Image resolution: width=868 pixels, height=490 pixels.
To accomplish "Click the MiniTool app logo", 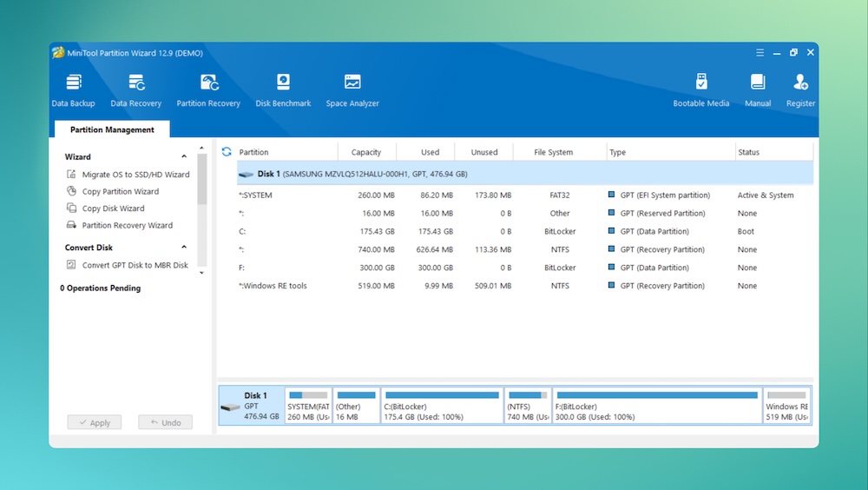I will (58, 53).
